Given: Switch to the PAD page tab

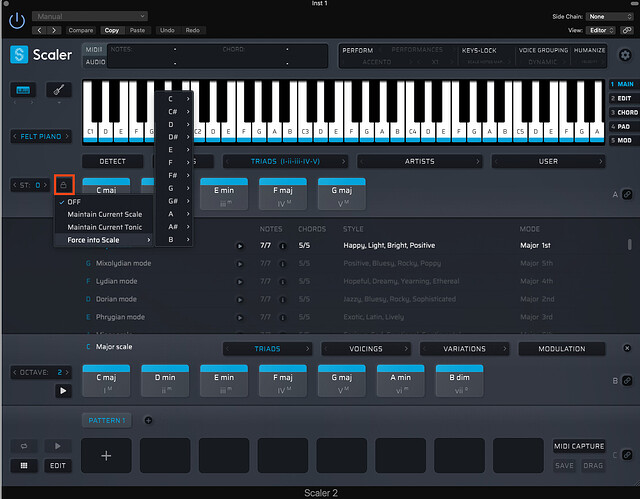Looking at the screenshot, I should [x=622, y=126].
